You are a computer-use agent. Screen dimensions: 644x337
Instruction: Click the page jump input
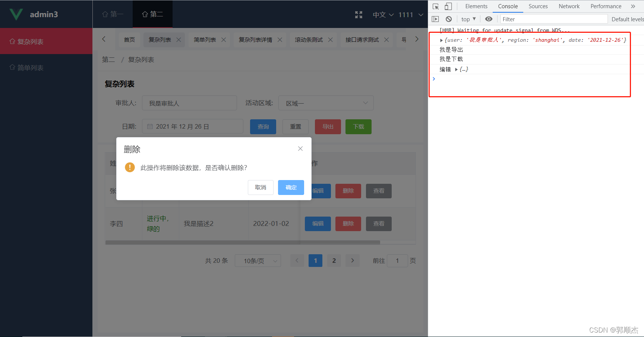coord(397,261)
